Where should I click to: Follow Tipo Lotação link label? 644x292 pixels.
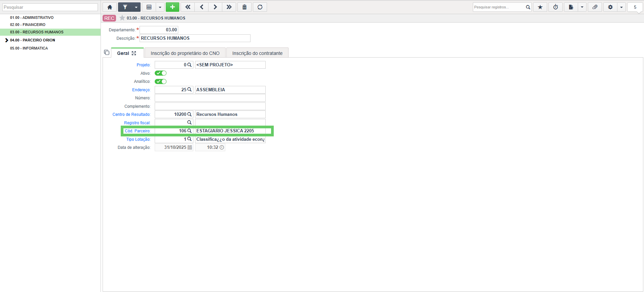point(138,139)
